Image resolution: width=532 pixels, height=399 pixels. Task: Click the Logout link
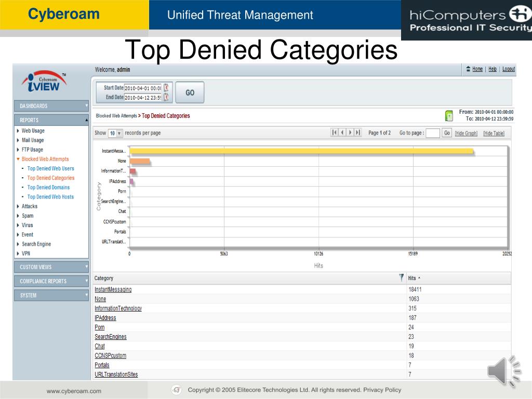click(509, 69)
